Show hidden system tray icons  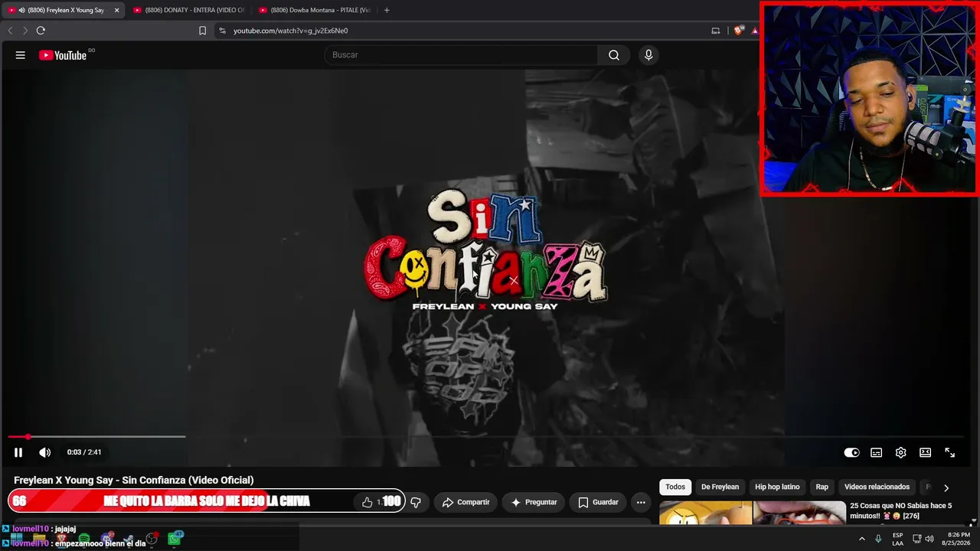point(862,539)
